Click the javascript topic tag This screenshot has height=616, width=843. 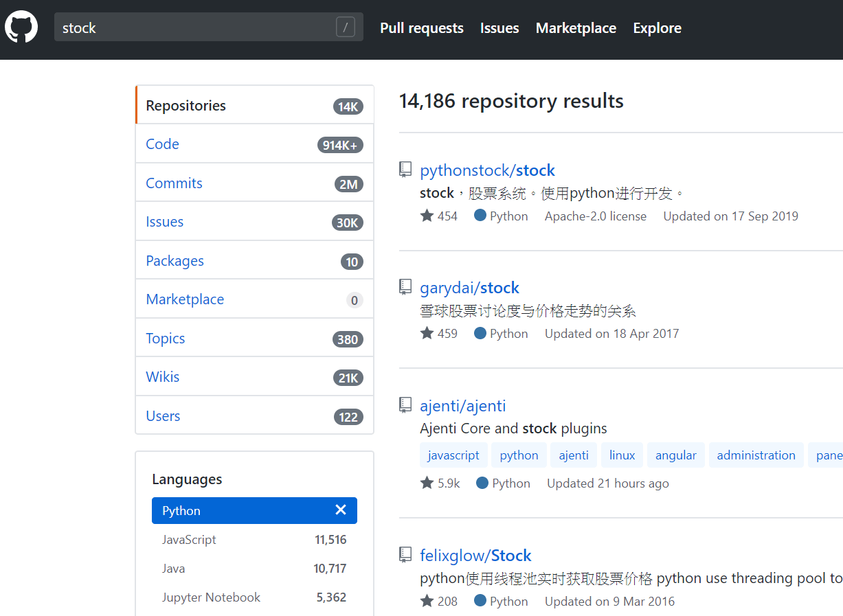(x=453, y=455)
